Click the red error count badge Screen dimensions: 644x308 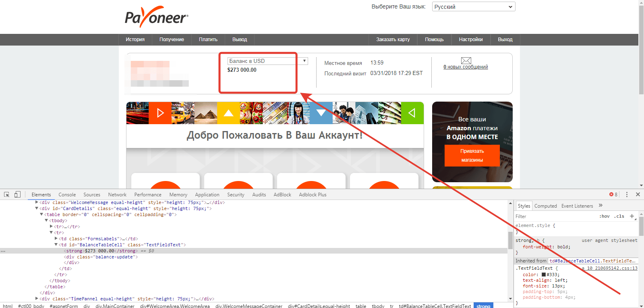[613, 194]
